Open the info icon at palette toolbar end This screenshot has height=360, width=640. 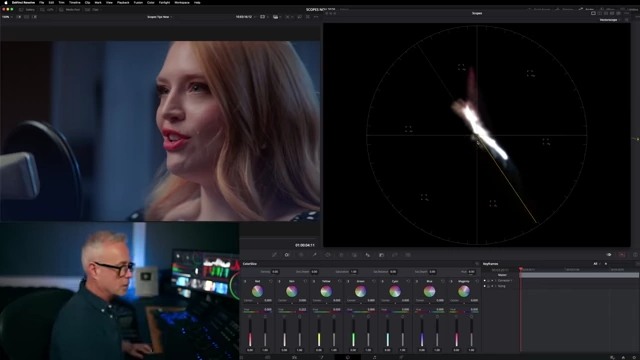[635, 255]
